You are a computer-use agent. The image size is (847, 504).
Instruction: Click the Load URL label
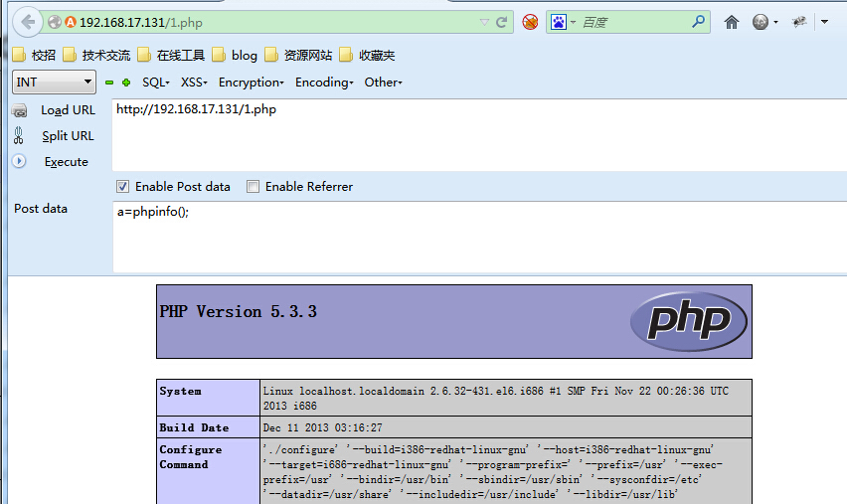(68, 110)
